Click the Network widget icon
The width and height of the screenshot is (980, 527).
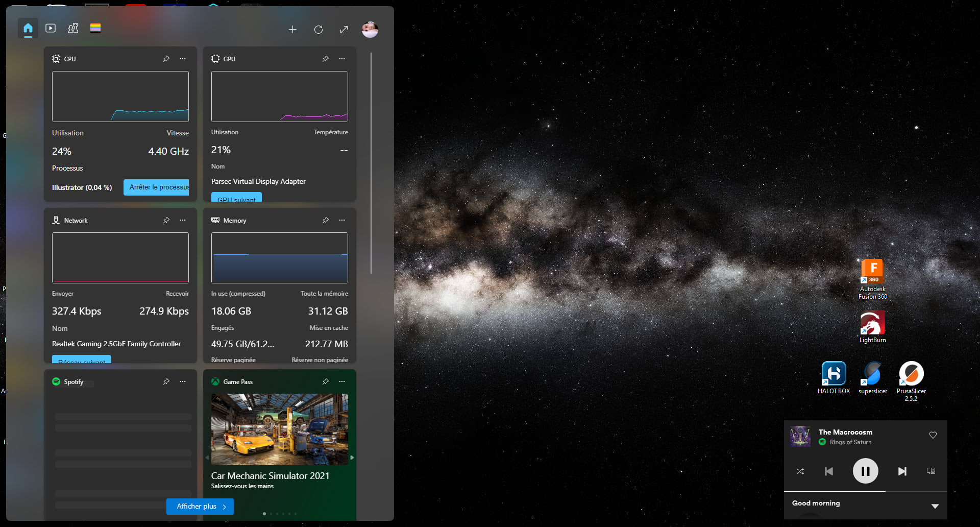coord(56,220)
